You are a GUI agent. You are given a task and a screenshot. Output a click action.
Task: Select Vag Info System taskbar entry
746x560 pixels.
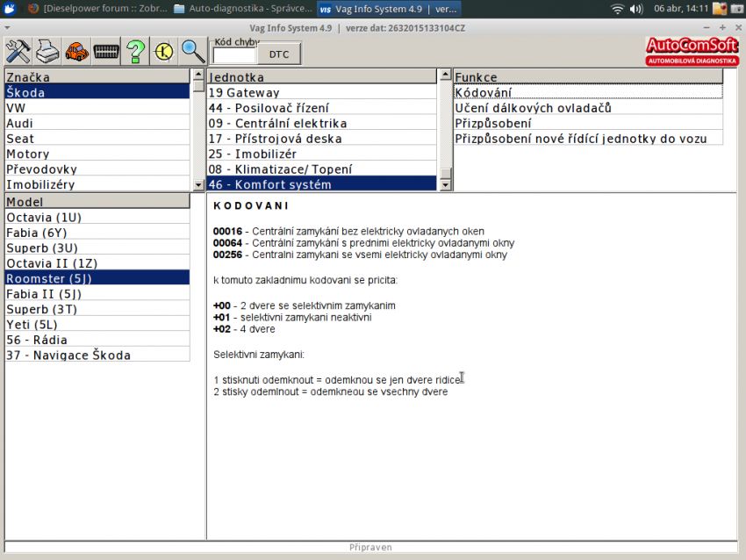point(388,9)
